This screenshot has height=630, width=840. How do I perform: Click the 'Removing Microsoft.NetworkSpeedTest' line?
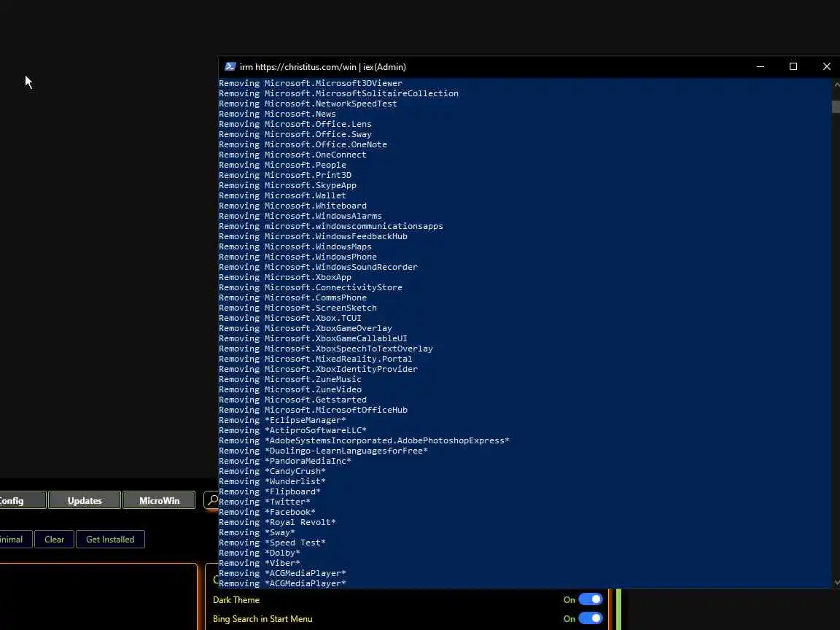308,104
